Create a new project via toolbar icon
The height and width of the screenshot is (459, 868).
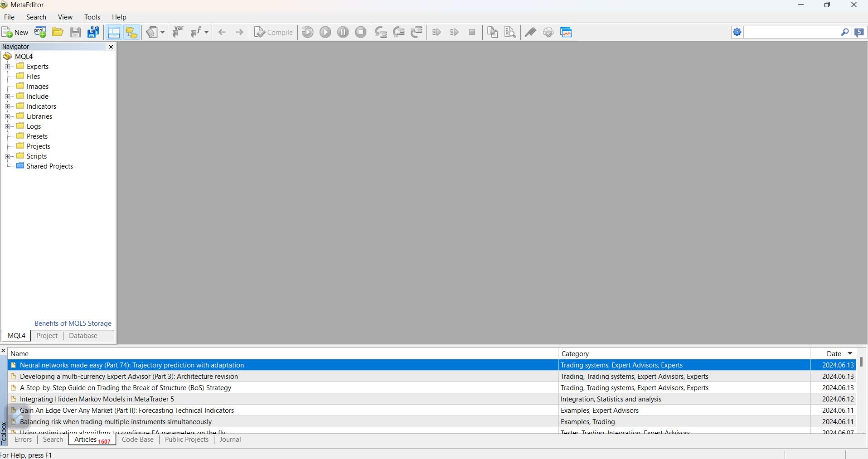(x=40, y=32)
